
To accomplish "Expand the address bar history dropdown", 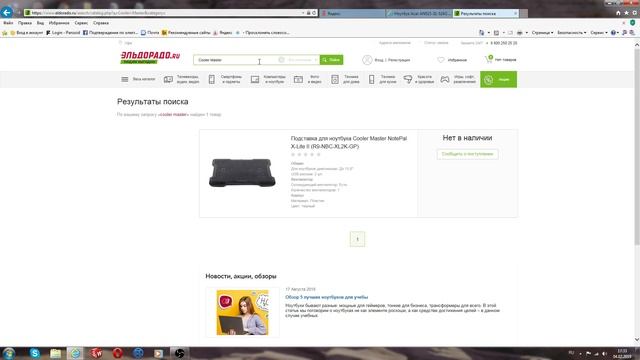I will (x=303, y=13).
